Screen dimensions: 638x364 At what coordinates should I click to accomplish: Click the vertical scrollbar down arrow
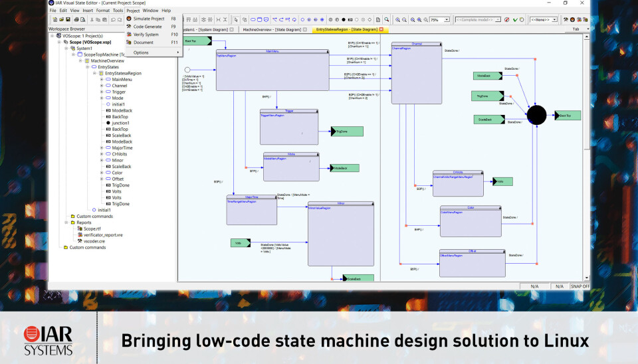click(586, 278)
